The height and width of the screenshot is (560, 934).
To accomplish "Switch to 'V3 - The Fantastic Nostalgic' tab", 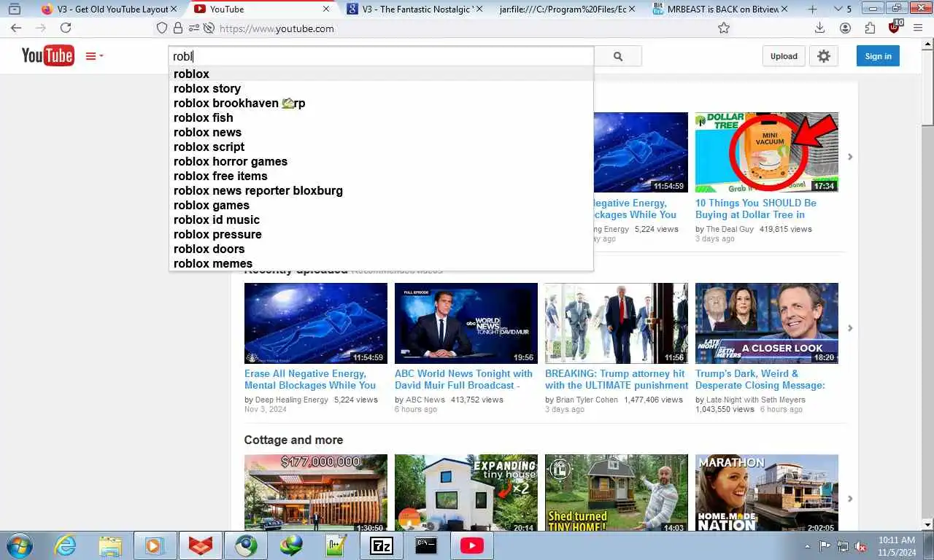I will click(x=414, y=9).
